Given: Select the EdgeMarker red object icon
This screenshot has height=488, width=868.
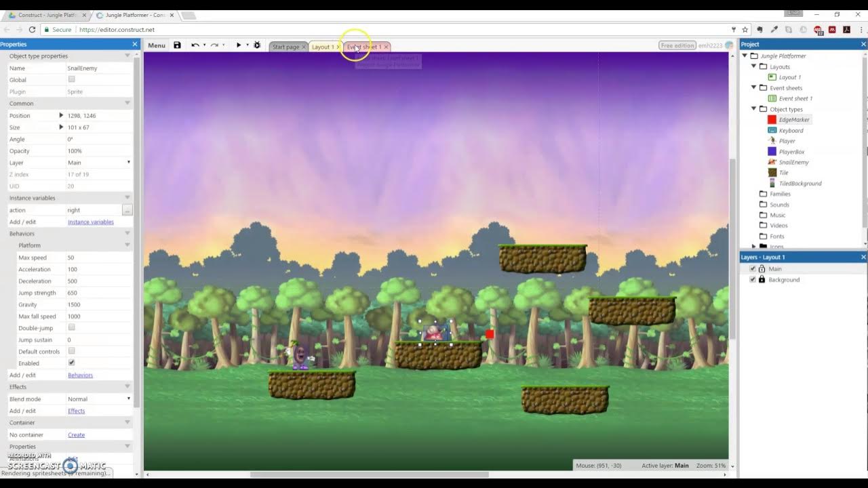Looking at the screenshot, I should coord(772,120).
